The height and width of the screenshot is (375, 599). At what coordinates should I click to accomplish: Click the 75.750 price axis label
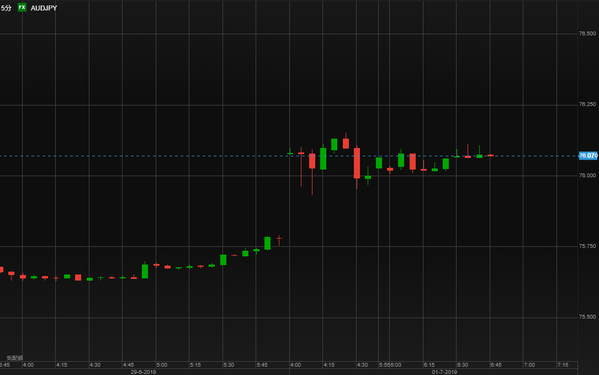tap(587, 246)
